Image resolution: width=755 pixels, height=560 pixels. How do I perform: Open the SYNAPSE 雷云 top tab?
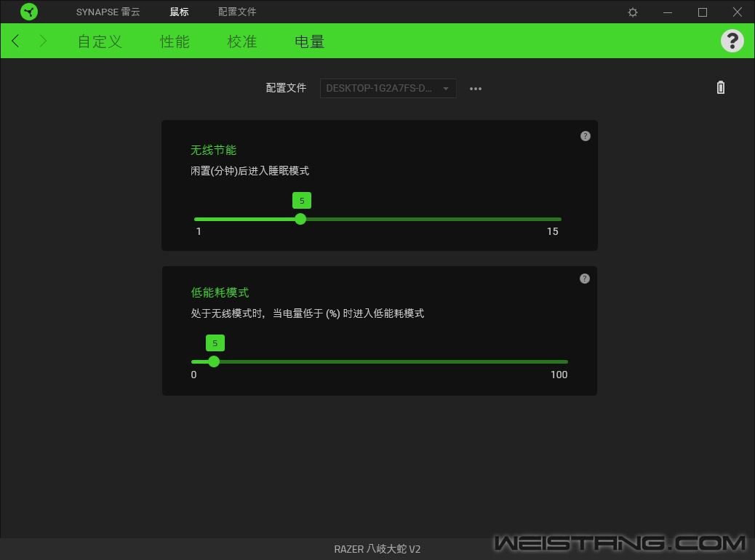108,12
